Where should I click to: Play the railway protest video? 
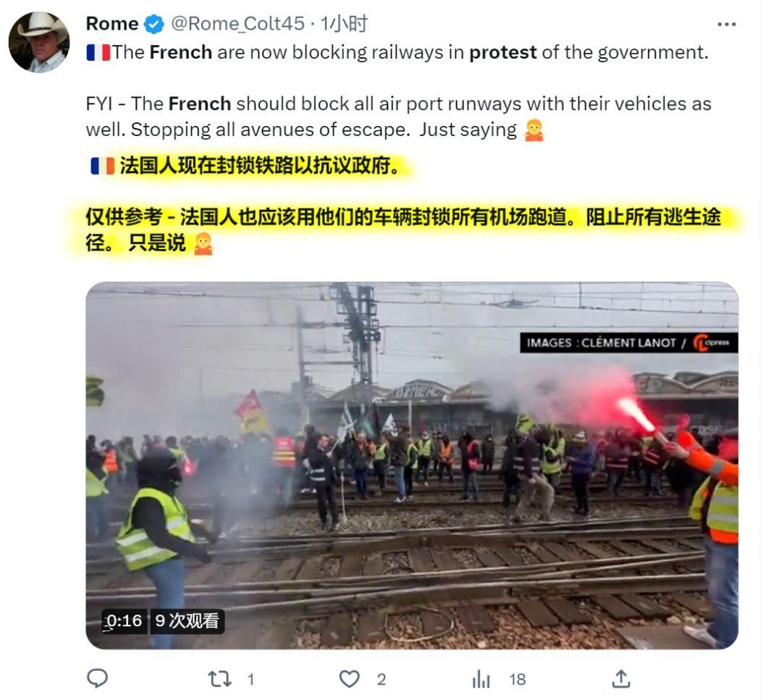(x=412, y=465)
